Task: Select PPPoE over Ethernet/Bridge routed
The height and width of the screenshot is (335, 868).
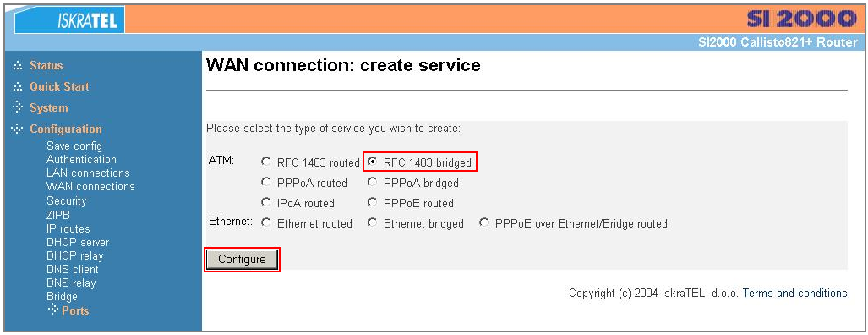Action: coord(484,223)
